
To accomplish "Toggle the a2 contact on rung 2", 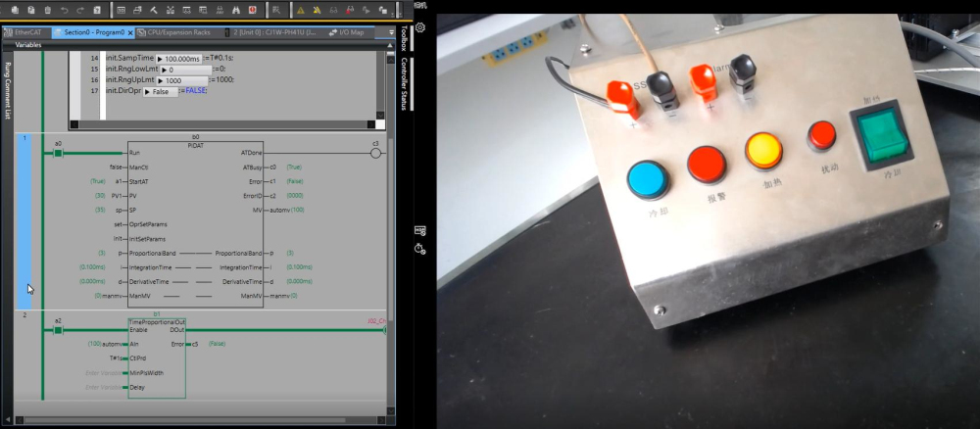I will tap(58, 330).
